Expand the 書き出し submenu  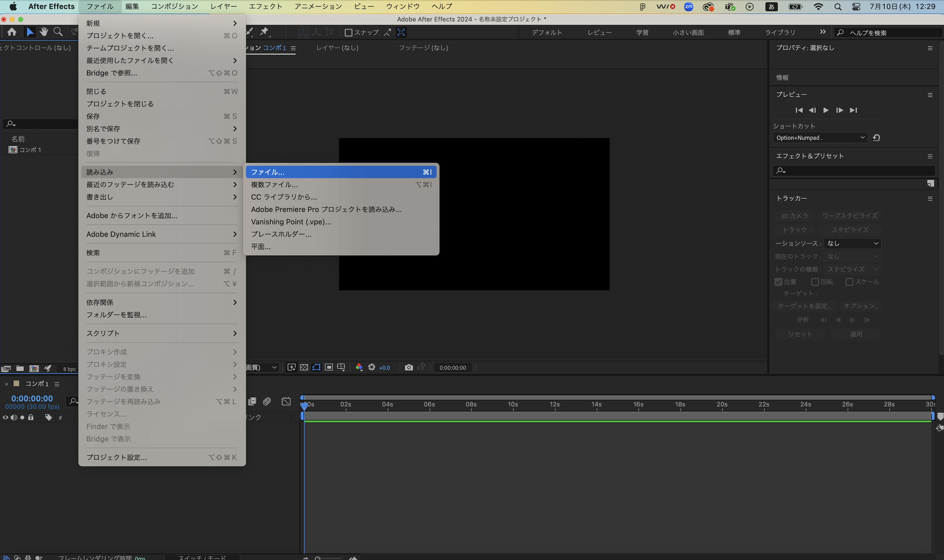click(162, 197)
